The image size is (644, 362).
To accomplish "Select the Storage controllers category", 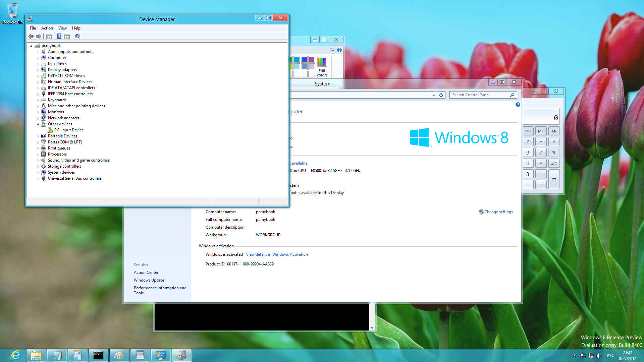I will 64,166.
